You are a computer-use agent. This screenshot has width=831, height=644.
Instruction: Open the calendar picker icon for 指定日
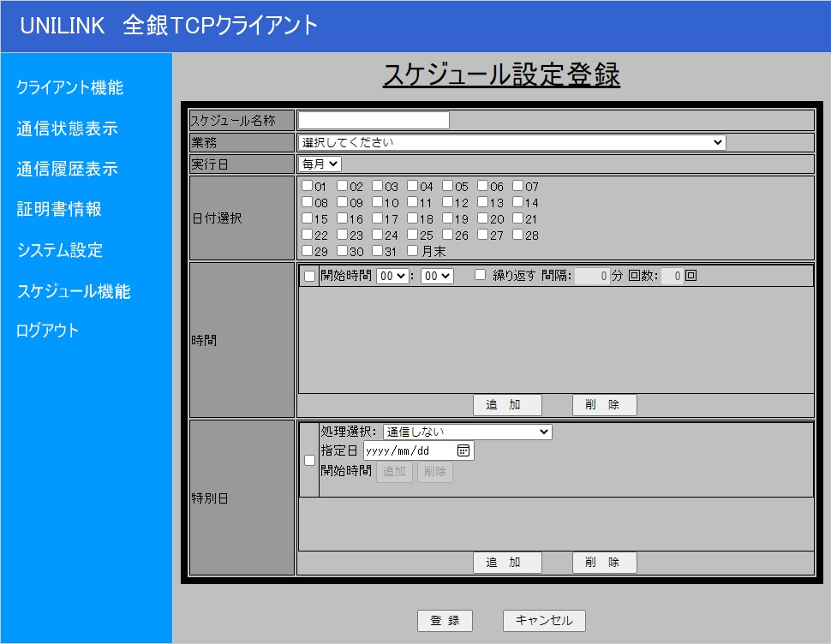pos(463,450)
